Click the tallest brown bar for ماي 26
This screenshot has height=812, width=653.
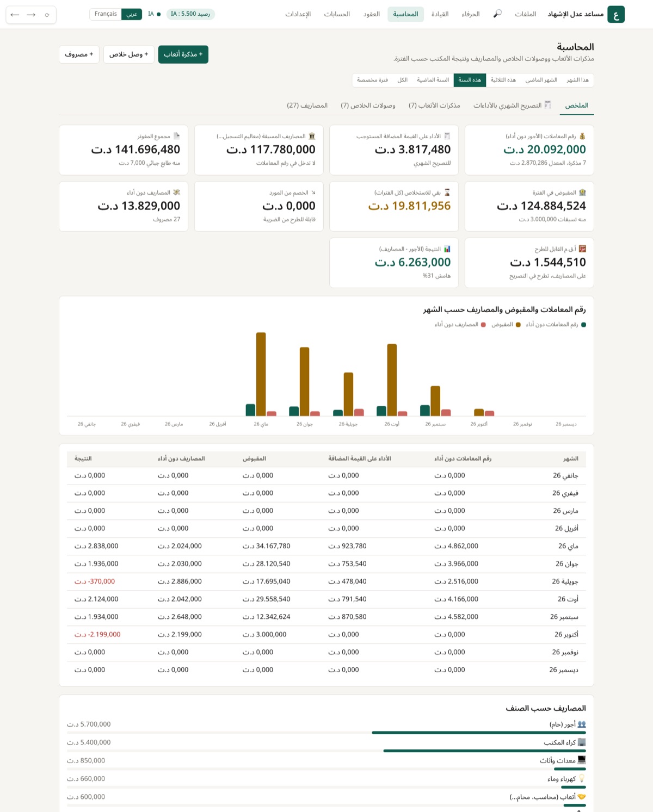261,374
